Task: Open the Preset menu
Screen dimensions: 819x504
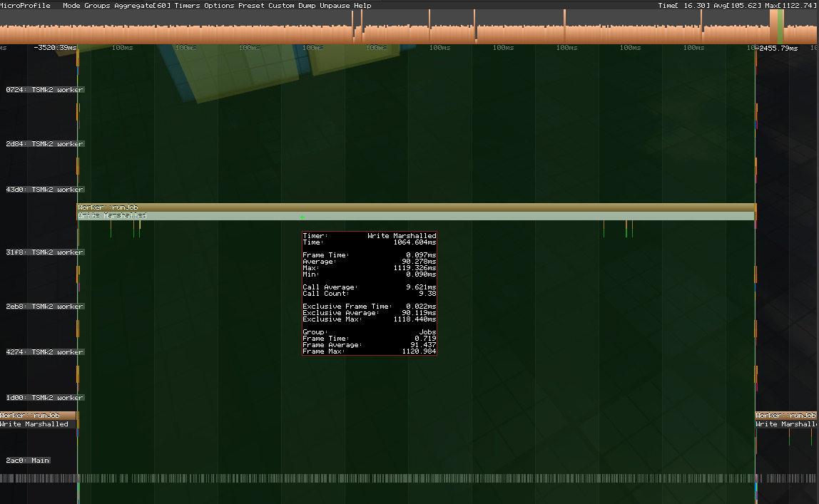Action: pyautogui.click(x=251, y=5)
